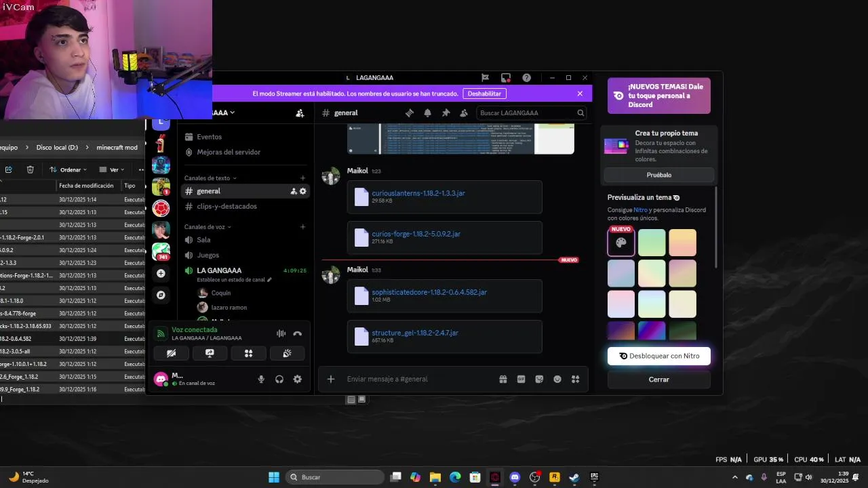Click invite icon on the general channel
Viewport: 868px width, 488px height.
294,191
